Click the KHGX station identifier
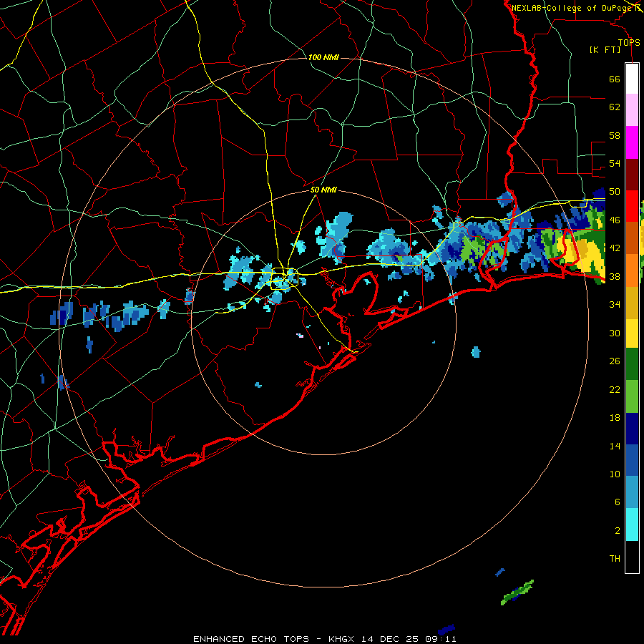This screenshot has height=644, width=644. (x=341, y=639)
